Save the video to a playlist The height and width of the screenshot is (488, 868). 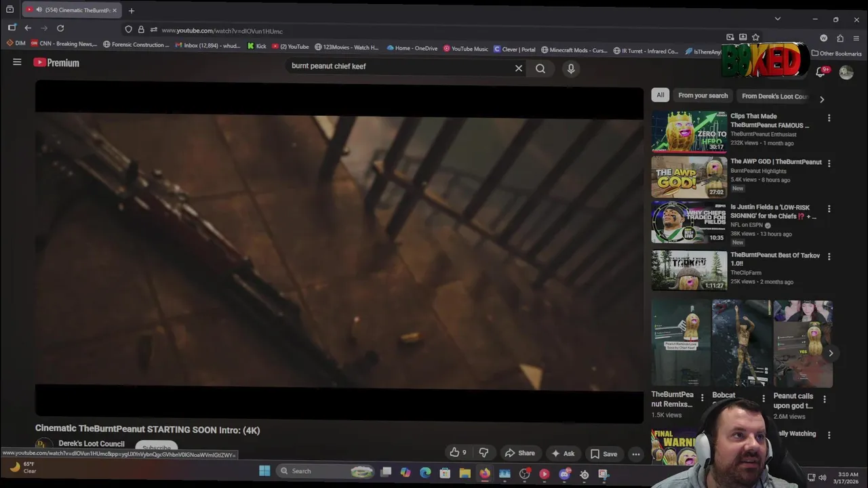coord(604,454)
